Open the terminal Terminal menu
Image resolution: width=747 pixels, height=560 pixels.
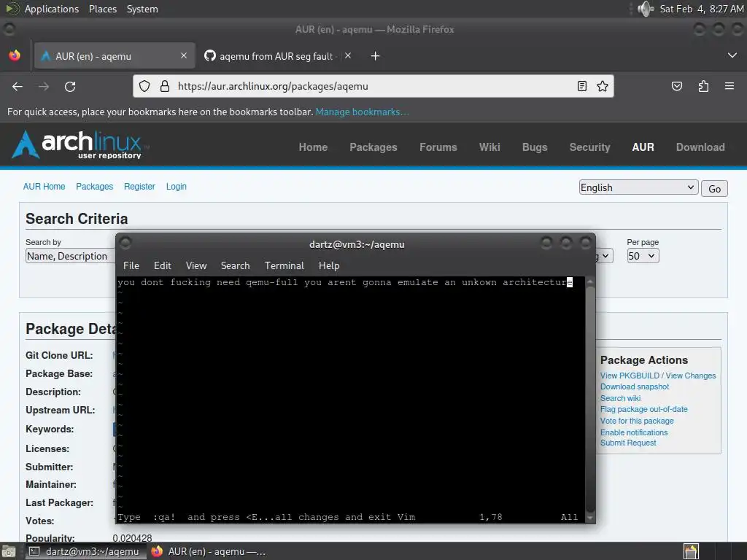[x=285, y=265]
